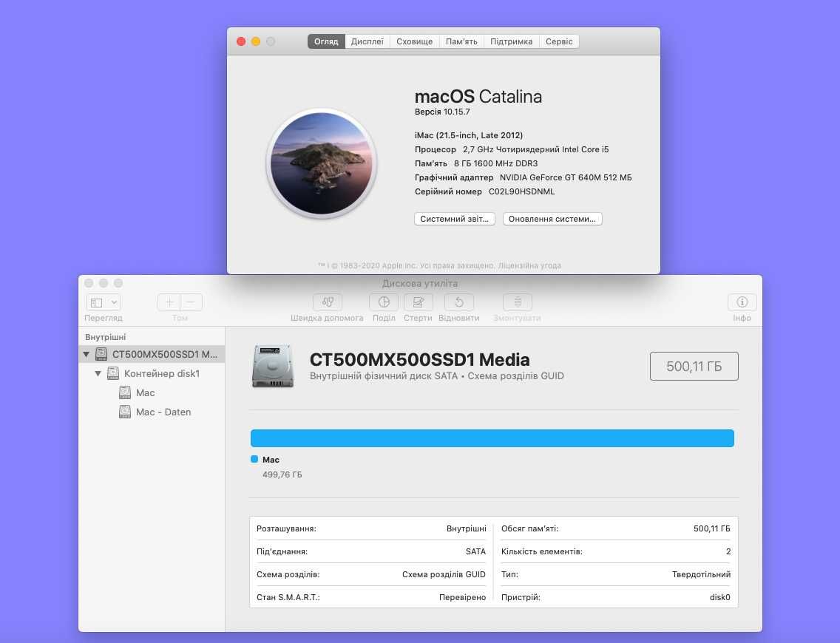Click First Aid (Швидка допомога) toolbar icon

(x=328, y=302)
